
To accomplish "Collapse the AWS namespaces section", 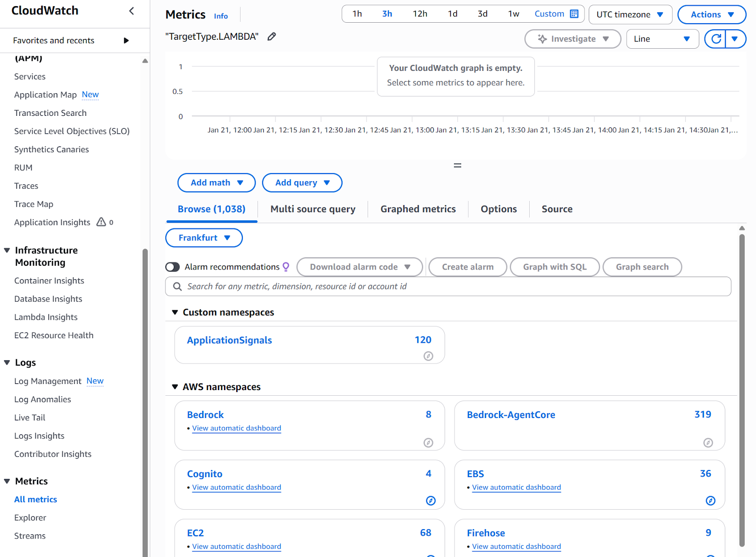I will [x=175, y=387].
